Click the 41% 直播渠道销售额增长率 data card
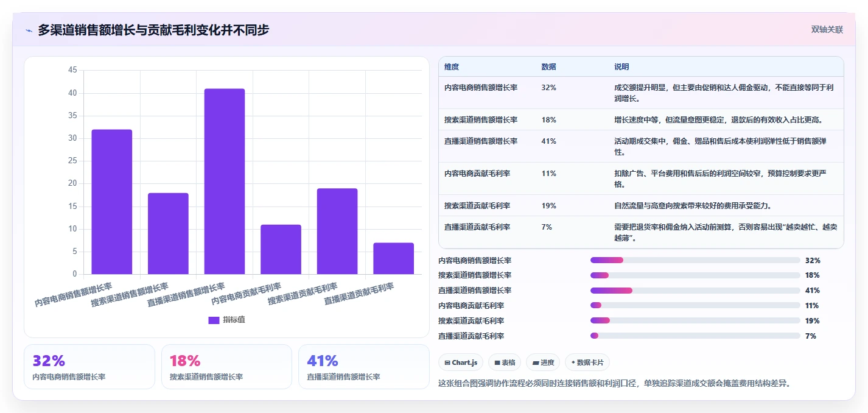This screenshot has height=413, width=868. (x=364, y=367)
